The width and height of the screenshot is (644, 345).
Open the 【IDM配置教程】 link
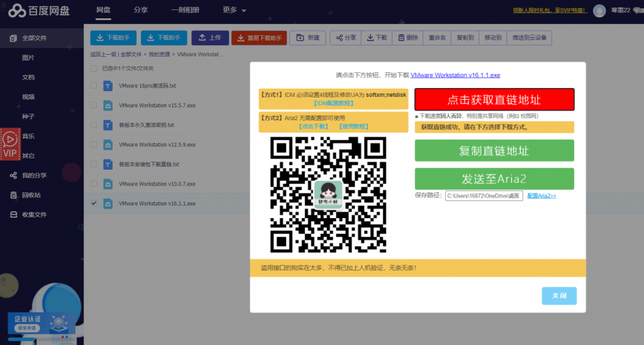[x=333, y=104]
